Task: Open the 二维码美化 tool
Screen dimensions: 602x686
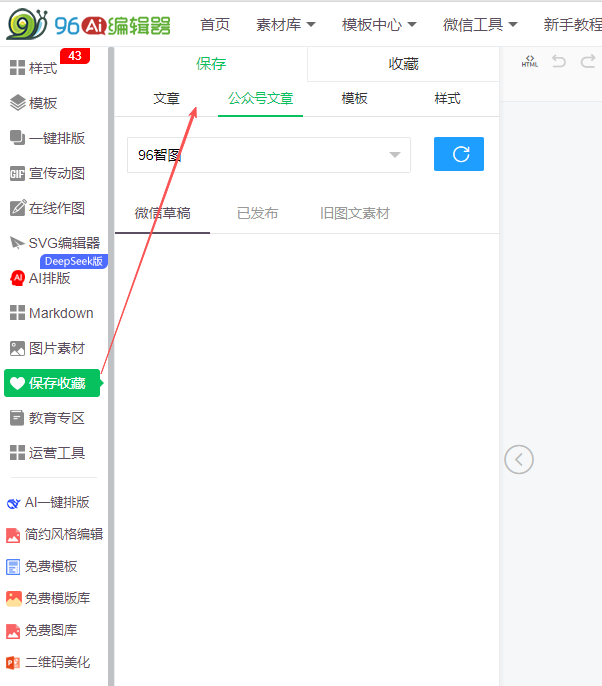Action: [48, 662]
